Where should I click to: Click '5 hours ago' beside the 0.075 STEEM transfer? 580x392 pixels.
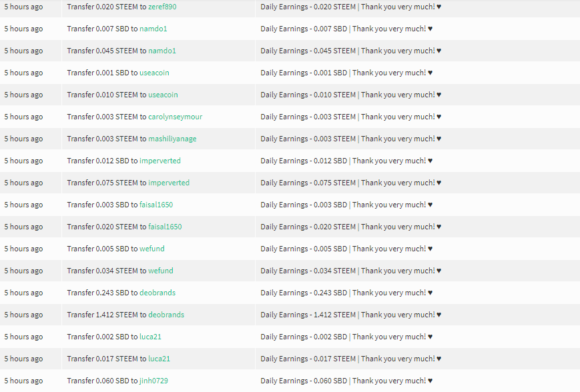coord(23,183)
